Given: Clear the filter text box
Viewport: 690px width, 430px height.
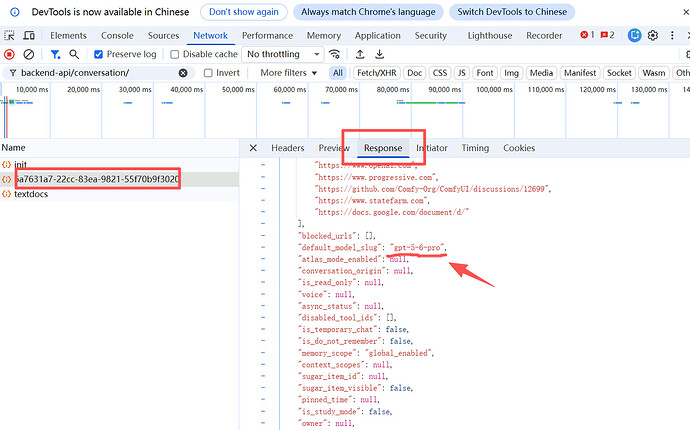Looking at the screenshot, I should point(183,73).
